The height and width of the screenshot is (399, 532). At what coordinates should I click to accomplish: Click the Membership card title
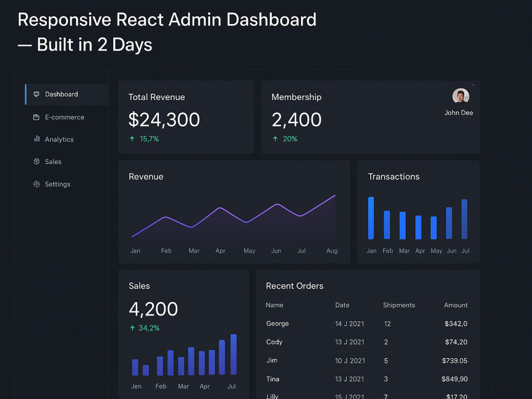[296, 97]
